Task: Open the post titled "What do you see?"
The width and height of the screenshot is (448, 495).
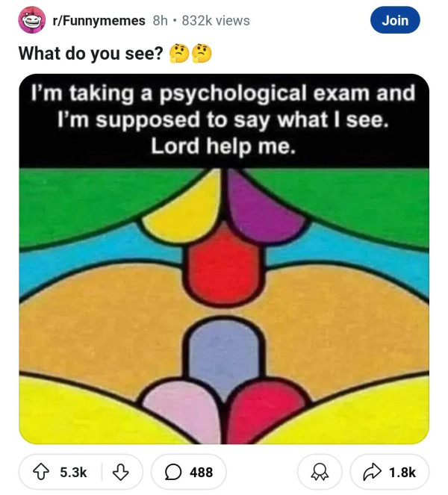Action: click(91, 54)
